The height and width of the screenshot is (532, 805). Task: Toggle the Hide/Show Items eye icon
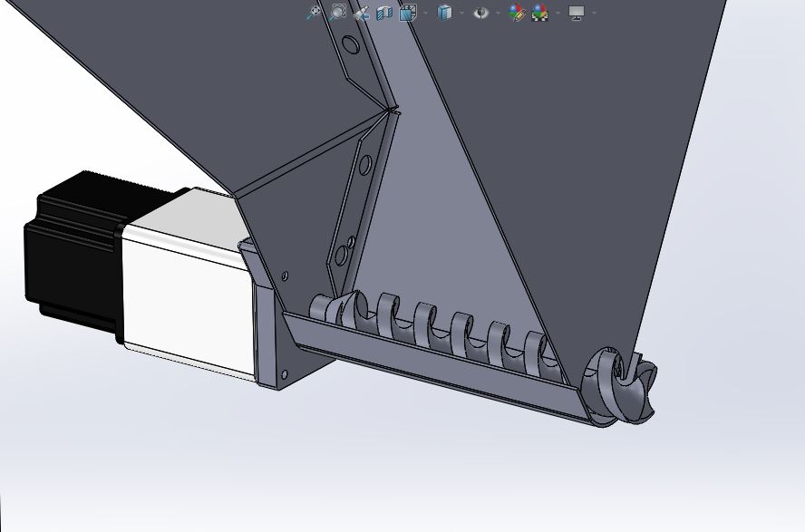(x=481, y=13)
